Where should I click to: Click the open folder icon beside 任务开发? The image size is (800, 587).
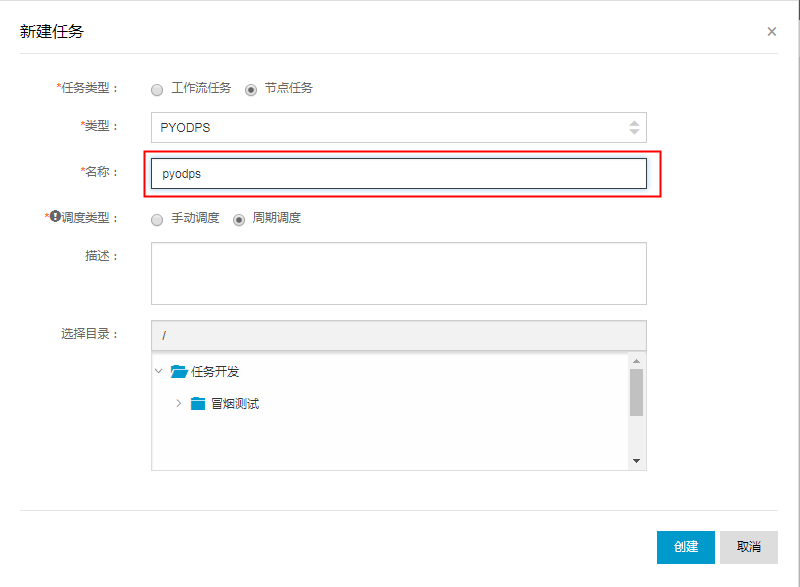[x=178, y=370]
